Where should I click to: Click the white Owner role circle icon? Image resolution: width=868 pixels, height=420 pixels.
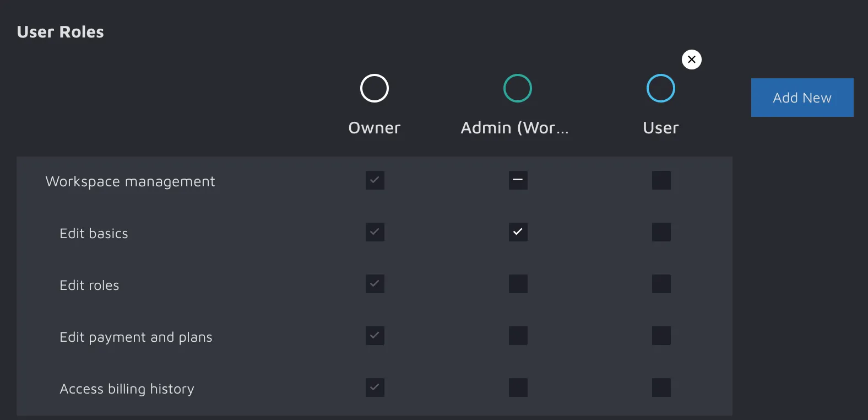click(375, 88)
